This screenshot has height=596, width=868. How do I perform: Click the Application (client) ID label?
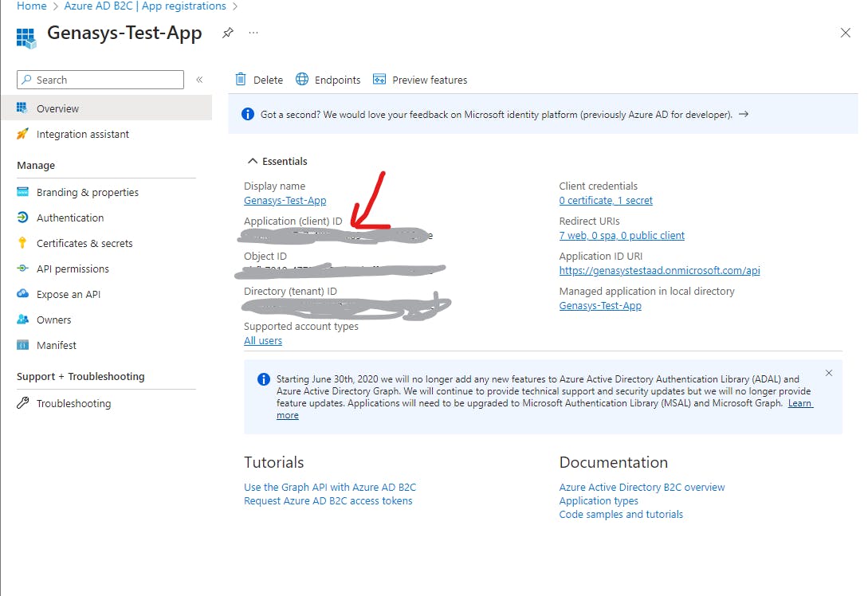[x=293, y=221]
